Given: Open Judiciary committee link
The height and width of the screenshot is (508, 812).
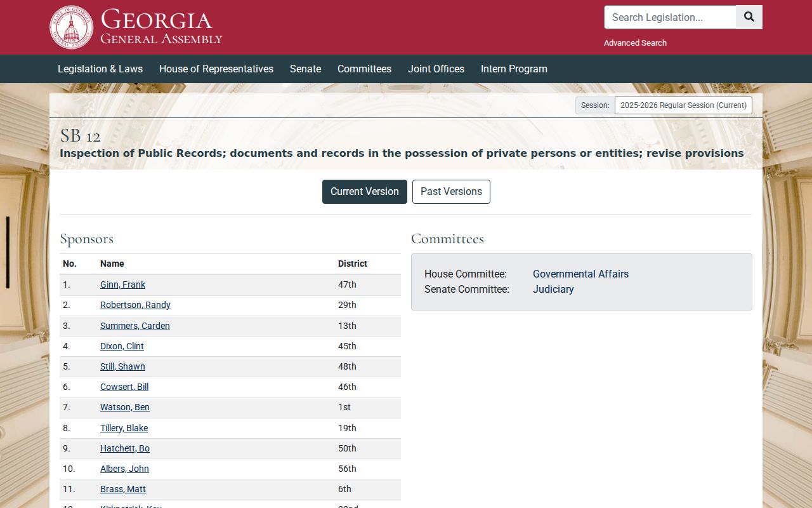Looking at the screenshot, I should coord(553,289).
